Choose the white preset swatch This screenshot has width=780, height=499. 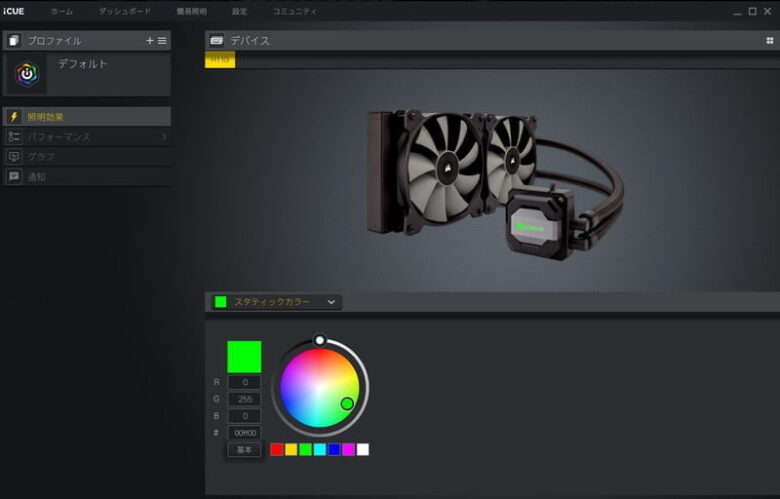[x=363, y=450]
